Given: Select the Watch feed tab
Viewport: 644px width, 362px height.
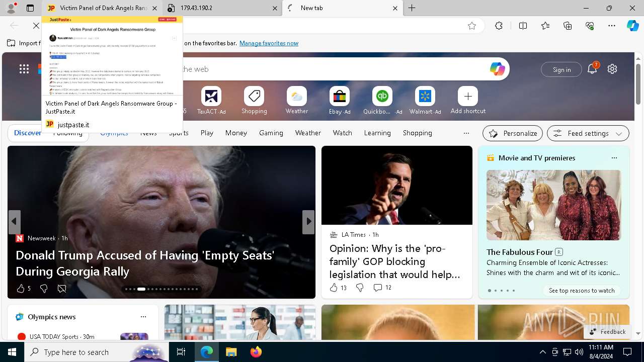Looking at the screenshot, I should tap(343, 133).
